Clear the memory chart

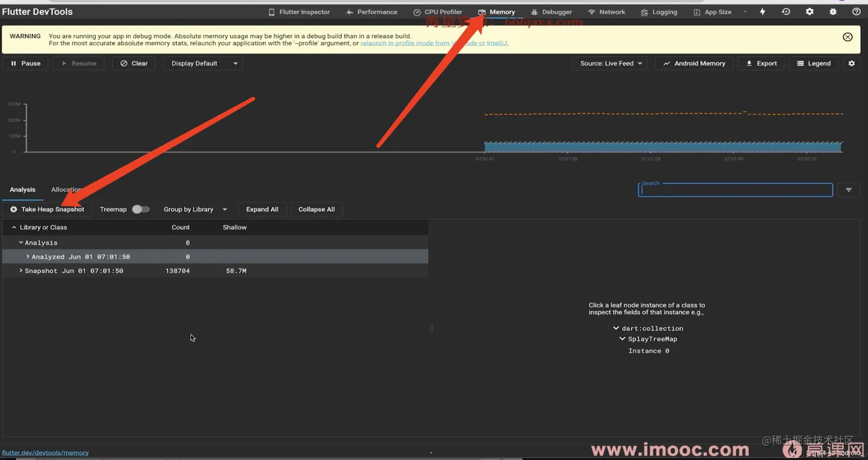[x=134, y=63]
